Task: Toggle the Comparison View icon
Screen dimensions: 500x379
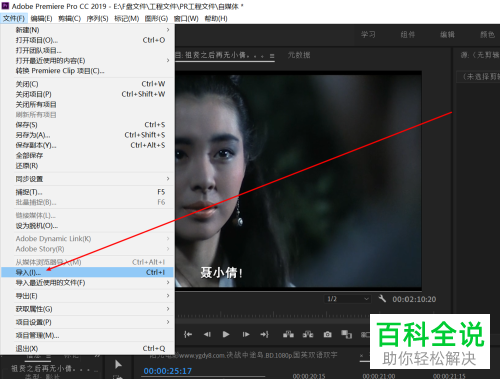Action: tap(347, 334)
